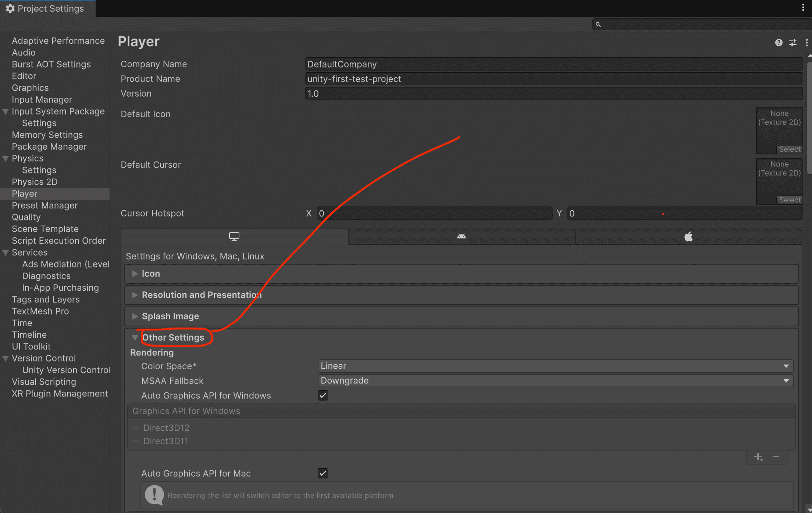The image size is (812, 513).
Task: Open Time settings category
Action: (x=22, y=323)
